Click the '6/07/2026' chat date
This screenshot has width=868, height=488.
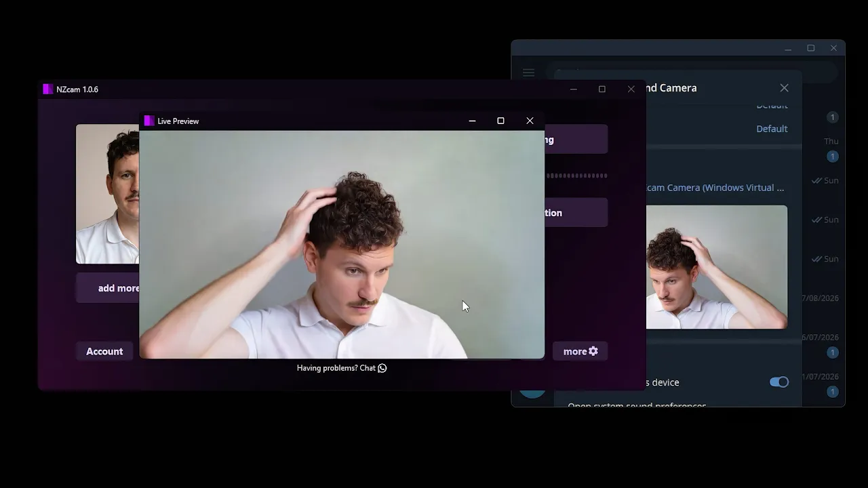point(821,338)
